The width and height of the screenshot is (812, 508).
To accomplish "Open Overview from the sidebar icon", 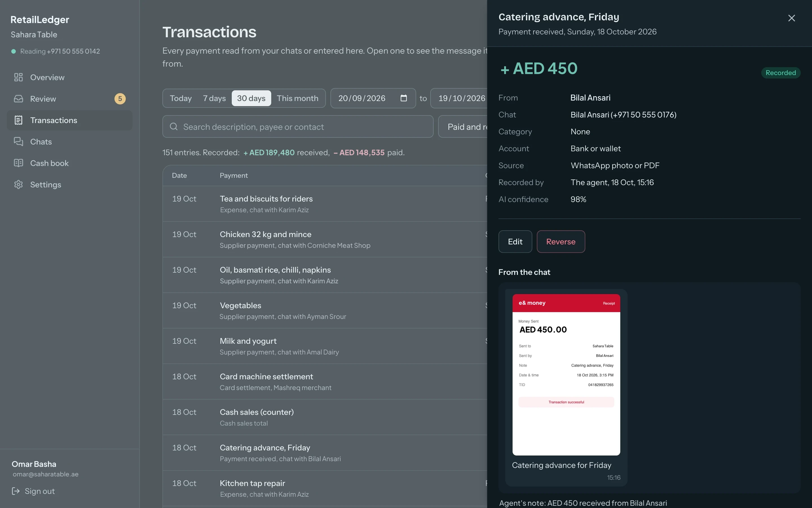I will pyautogui.click(x=18, y=77).
